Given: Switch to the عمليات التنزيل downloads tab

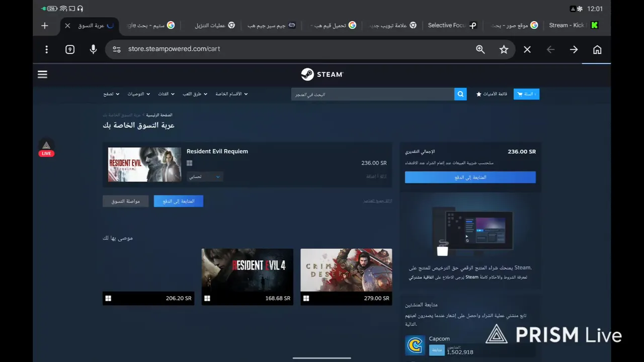Looking at the screenshot, I should click(215, 26).
